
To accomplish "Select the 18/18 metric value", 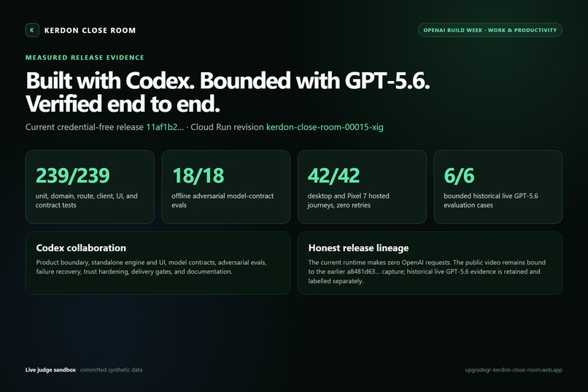I will coord(198,175).
